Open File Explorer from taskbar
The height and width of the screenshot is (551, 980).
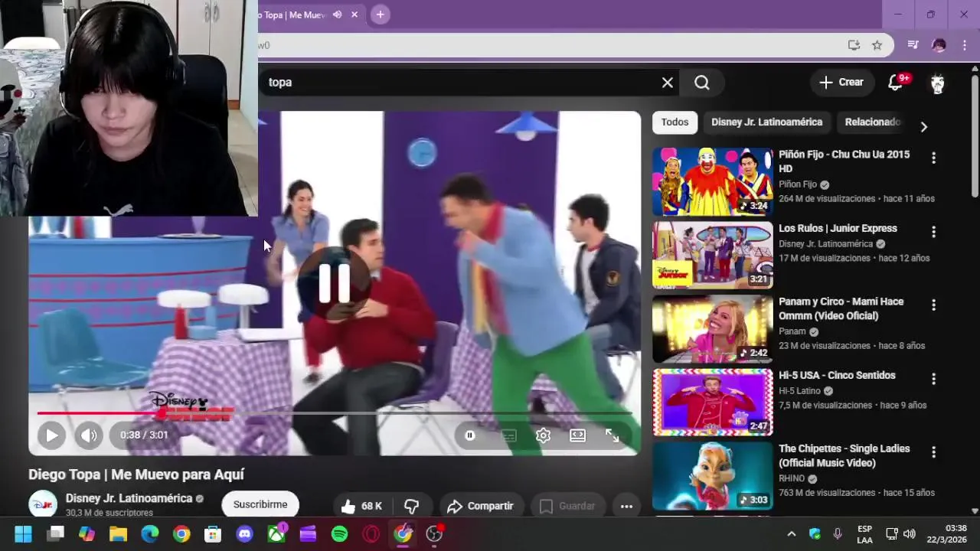click(118, 534)
